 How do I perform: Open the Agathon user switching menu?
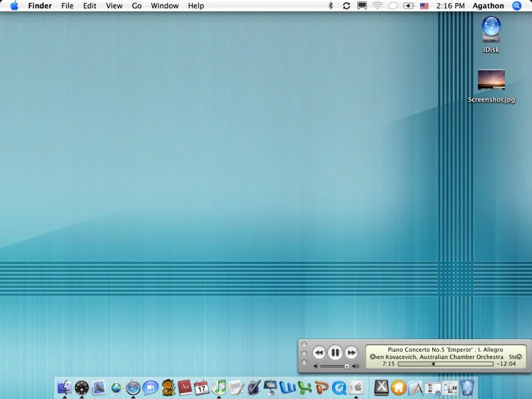[x=488, y=6]
